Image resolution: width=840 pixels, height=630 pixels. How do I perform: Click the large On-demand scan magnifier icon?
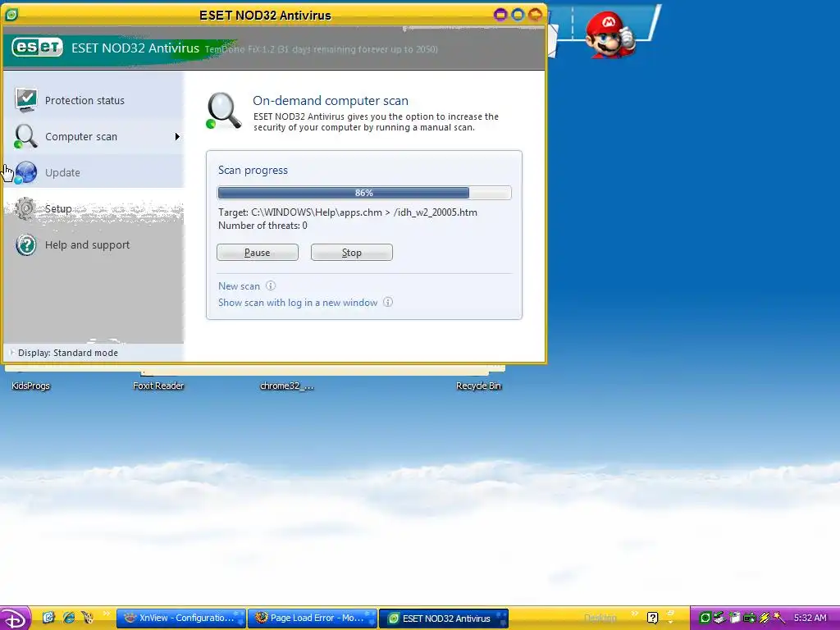tap(223, 111)
